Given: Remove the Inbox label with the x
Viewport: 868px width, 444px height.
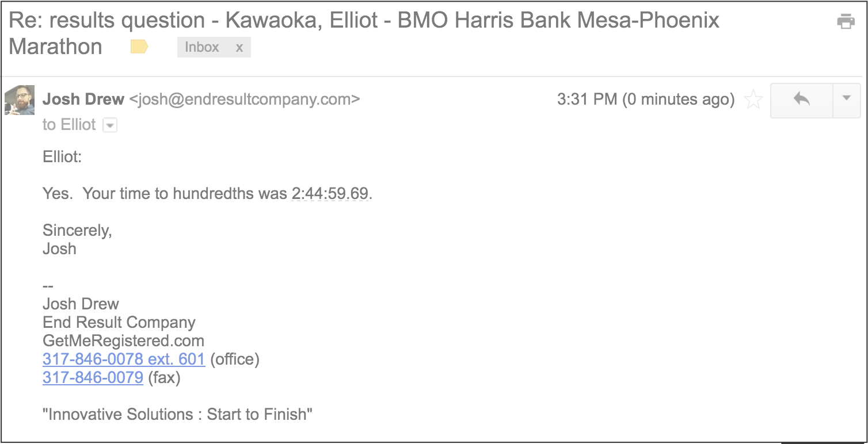Looking at the screenshot, I should point(239,48).
